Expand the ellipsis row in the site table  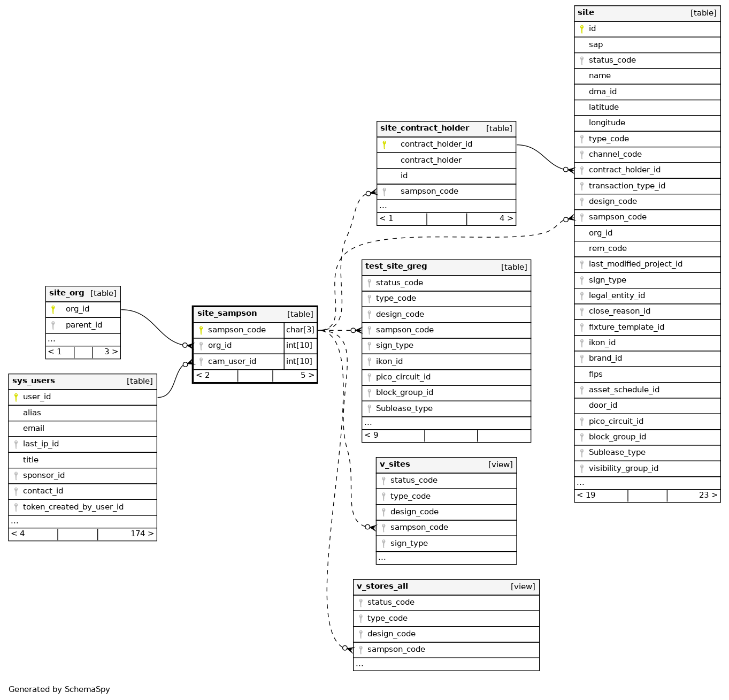click(581, 483)
